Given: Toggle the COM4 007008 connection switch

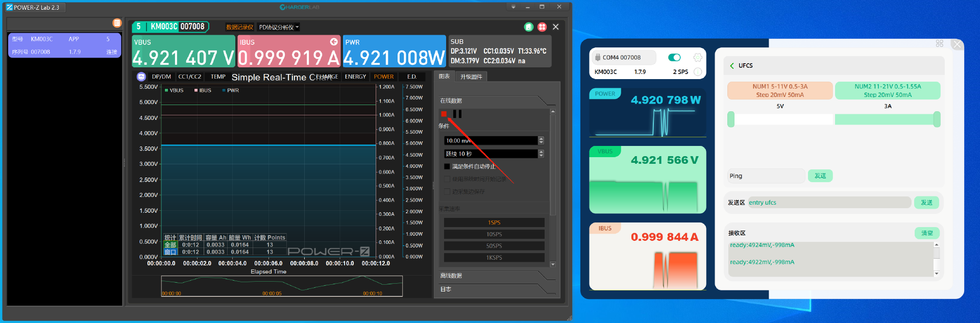Looking at the screenshot, I should (674, 58).
